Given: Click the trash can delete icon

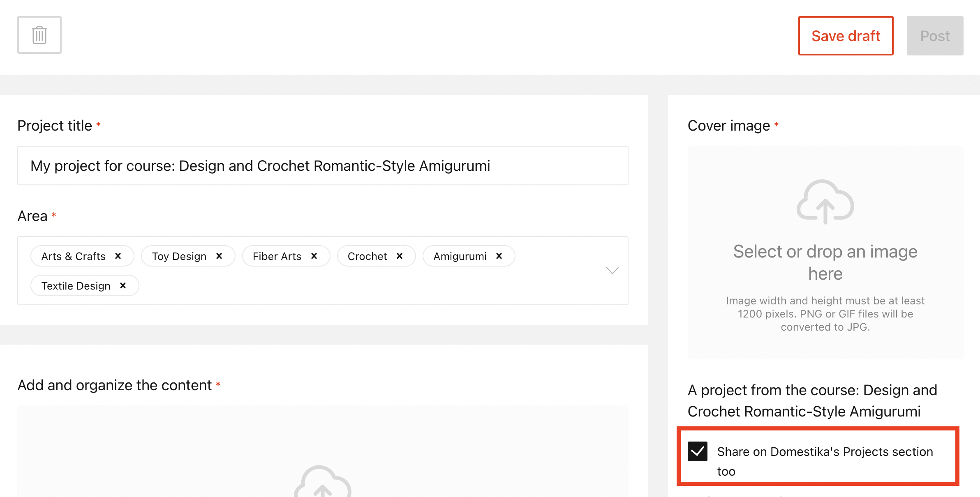Looking at the screenshot, I should pyautogui.click(x=39, y=35).
